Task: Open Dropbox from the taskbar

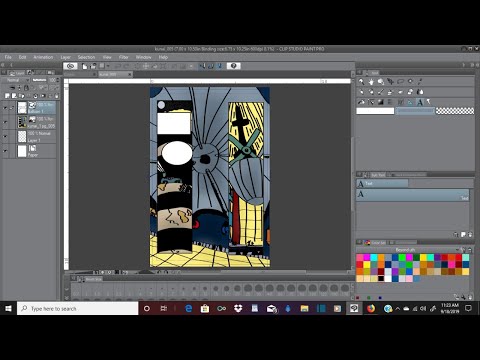Action: tap(238, 309)
